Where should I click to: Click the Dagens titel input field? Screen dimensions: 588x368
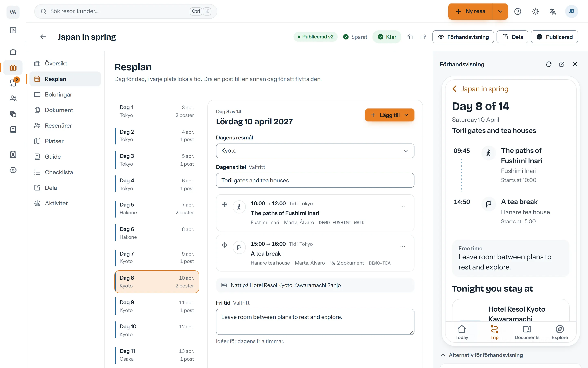coord(315,180)
